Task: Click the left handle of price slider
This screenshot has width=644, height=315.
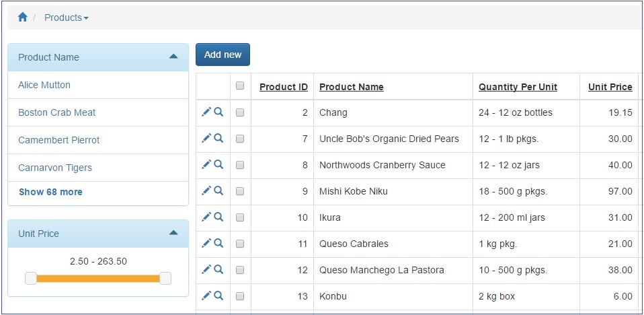Action: (x=31, y=279)
